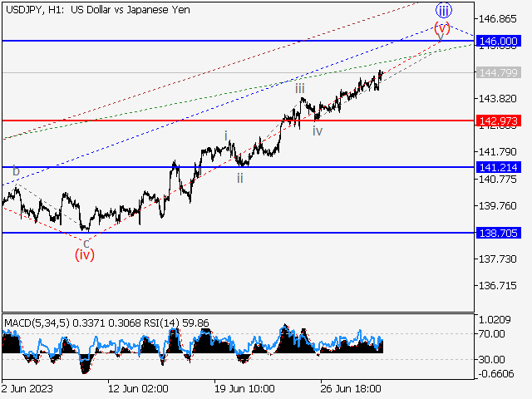Click the 136.715 axis price value

click(497, 286)
